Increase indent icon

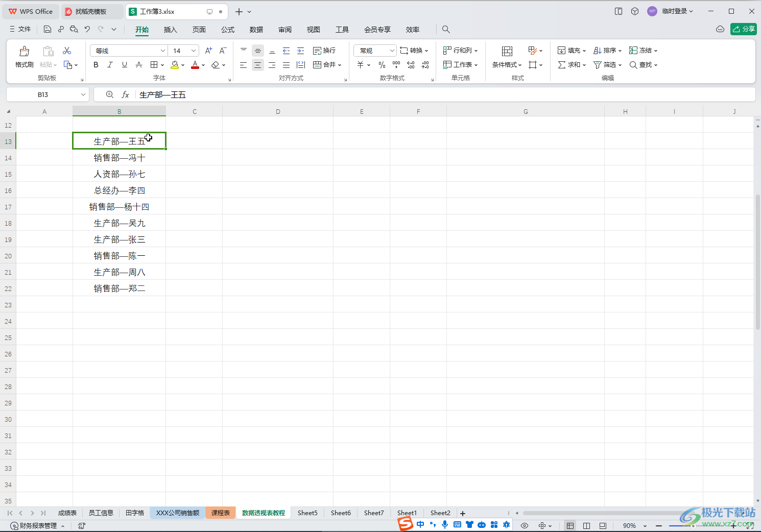(x=301, y=51)
